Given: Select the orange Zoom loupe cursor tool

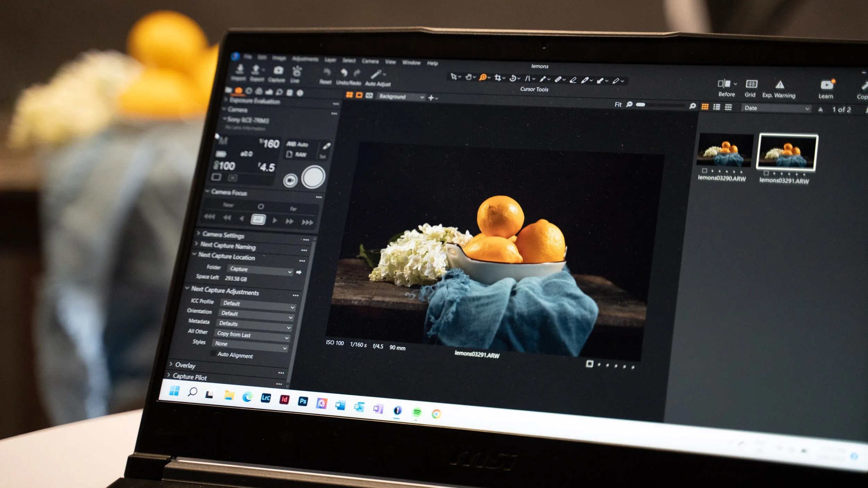Looking at the screenshot, I should pyautogui.click(x=483, y=77).
